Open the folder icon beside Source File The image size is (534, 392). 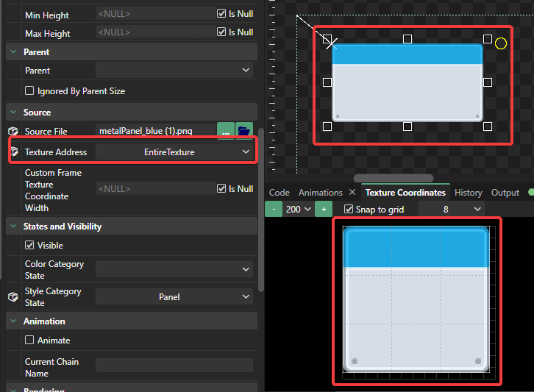tap(243, 131)
